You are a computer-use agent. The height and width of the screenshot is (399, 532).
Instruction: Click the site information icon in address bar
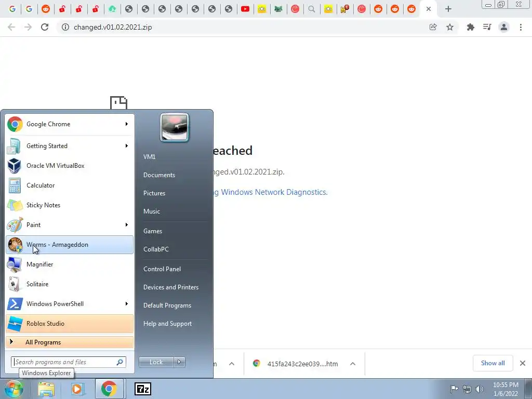click(65, 27)
